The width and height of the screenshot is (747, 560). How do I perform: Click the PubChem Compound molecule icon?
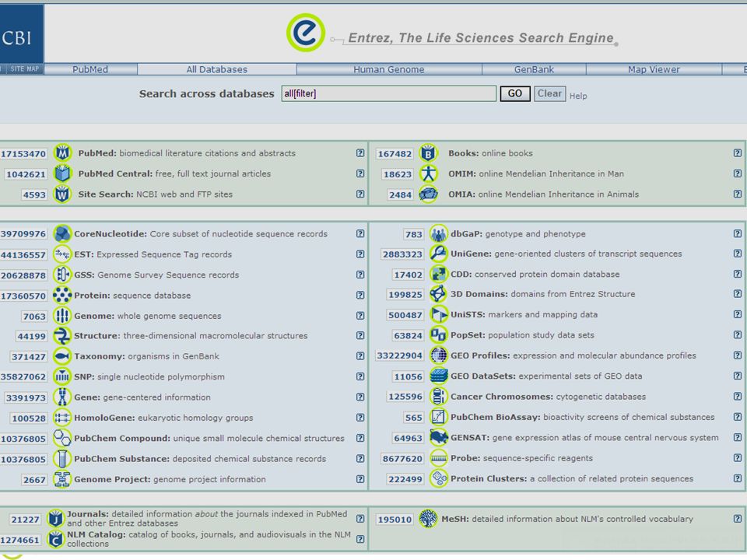click(62, 438)
